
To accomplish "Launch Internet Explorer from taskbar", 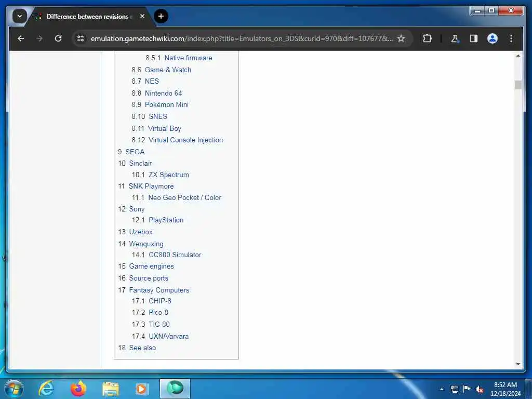I will pyautogui.click(x=46, y=389).
